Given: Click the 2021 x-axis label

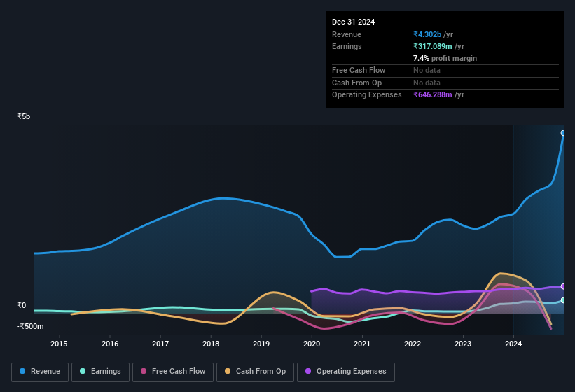Looking at the screenshot, I should tap(362, 344).
